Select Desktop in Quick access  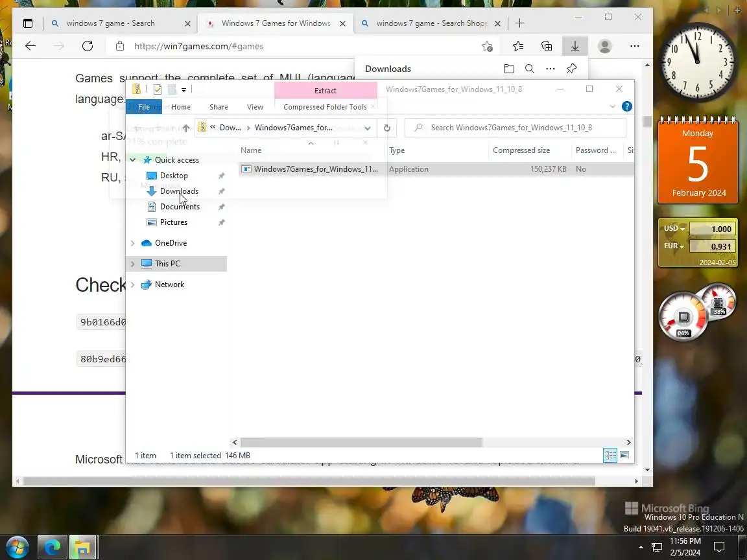174,176
